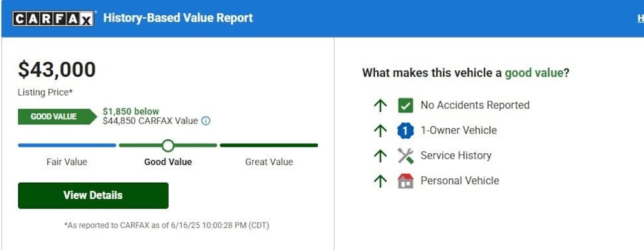
Task: Click the GOOD VALUE green badge
Action: click(57, 117)
